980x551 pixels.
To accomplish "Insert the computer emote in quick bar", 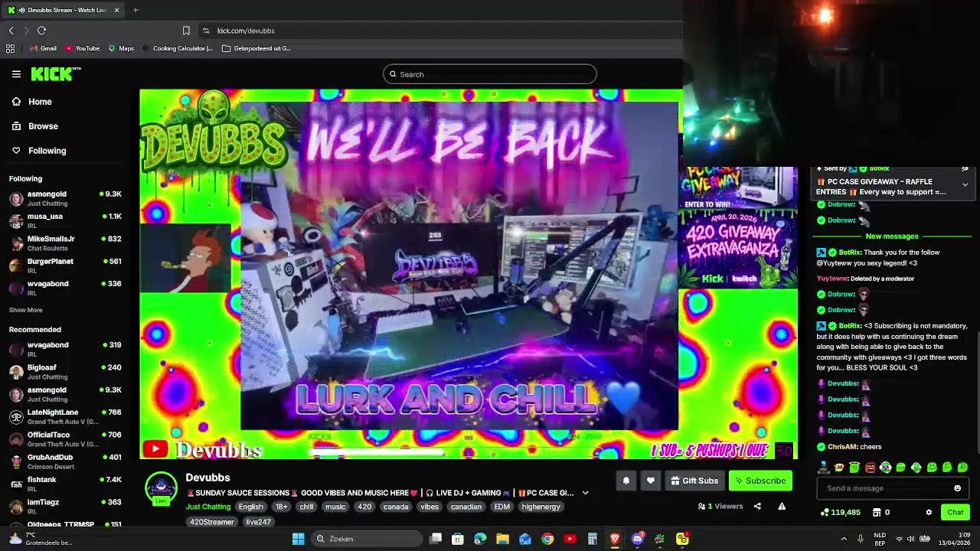I will [824, 468].
